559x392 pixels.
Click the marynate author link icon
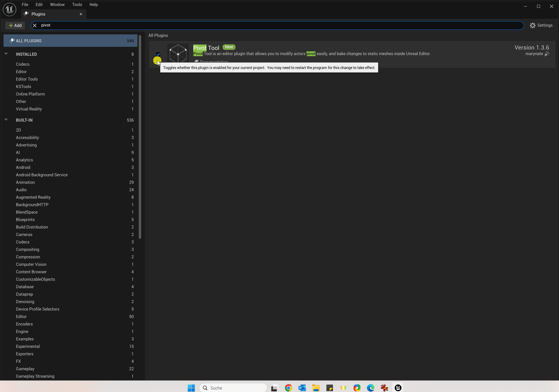coord(547,54)
